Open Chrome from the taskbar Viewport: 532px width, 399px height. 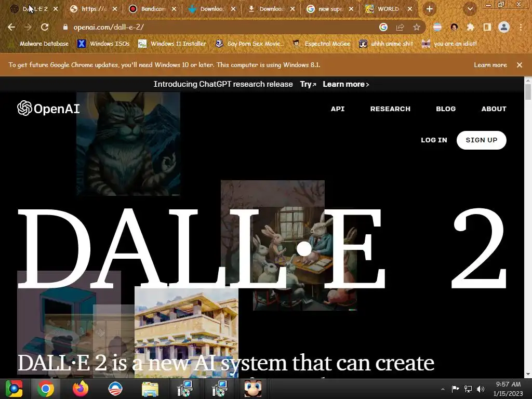46,389
